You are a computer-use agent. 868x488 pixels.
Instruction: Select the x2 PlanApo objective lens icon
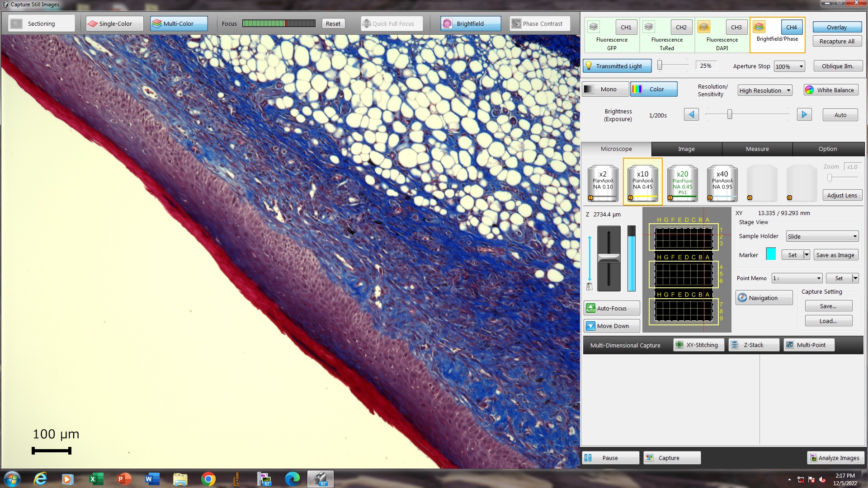(603, 183)
